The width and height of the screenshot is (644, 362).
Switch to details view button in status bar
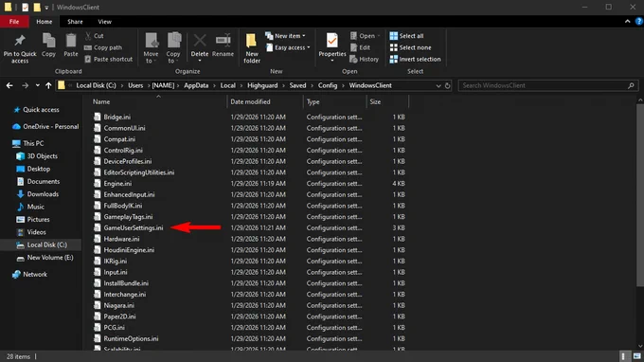pyautogui.click(x=623, y=356)
